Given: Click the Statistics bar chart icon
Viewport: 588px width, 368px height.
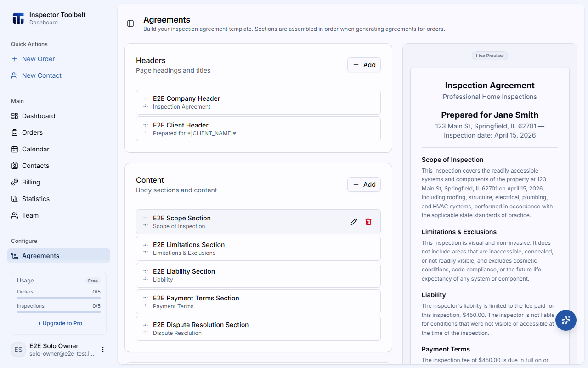Looking at the screenshot, I should pyautogui.click(x=15, y=199).
